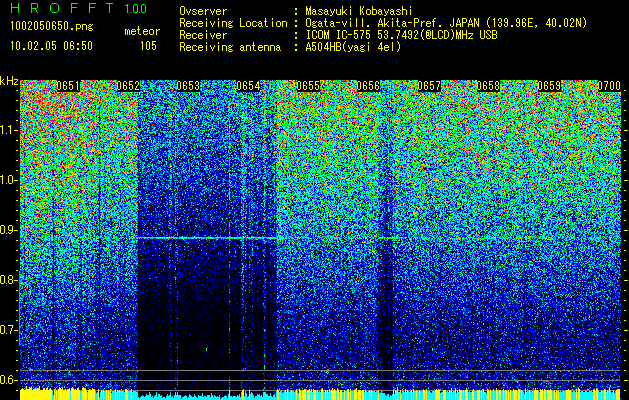Click the 0.8 kHz axis label
Screen dimensions: 629x400
pyautogui.click(x=8, y=280)
